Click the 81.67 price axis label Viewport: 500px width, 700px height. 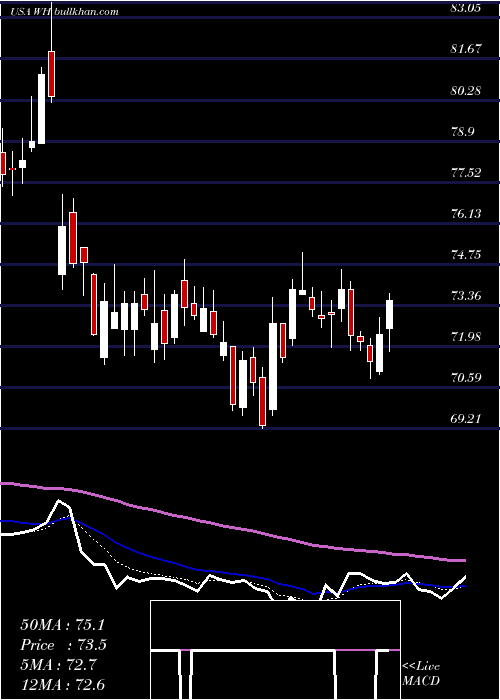[x=466, y=49]
